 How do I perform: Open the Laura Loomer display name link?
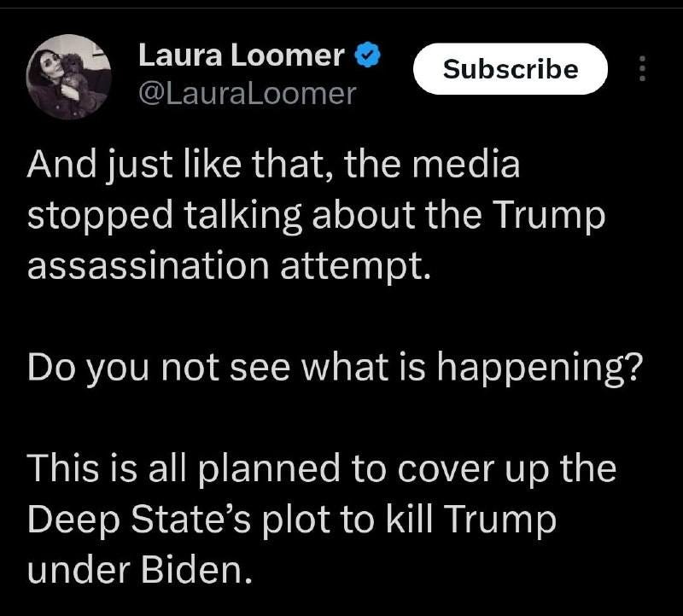point(242,55)
